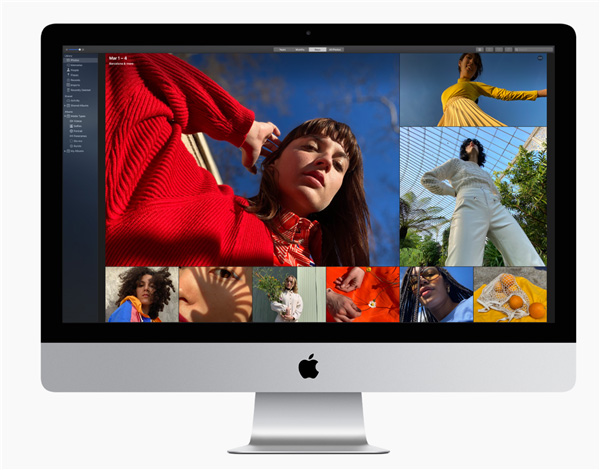
Task: Switch to the Months view tab
Action: click(300, 48)
